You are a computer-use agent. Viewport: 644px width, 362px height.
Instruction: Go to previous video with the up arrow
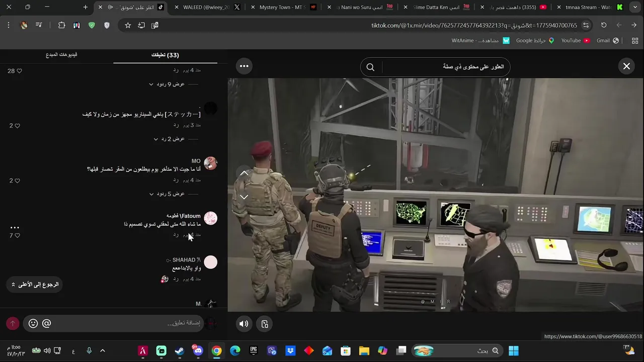(x=244, y=173)
